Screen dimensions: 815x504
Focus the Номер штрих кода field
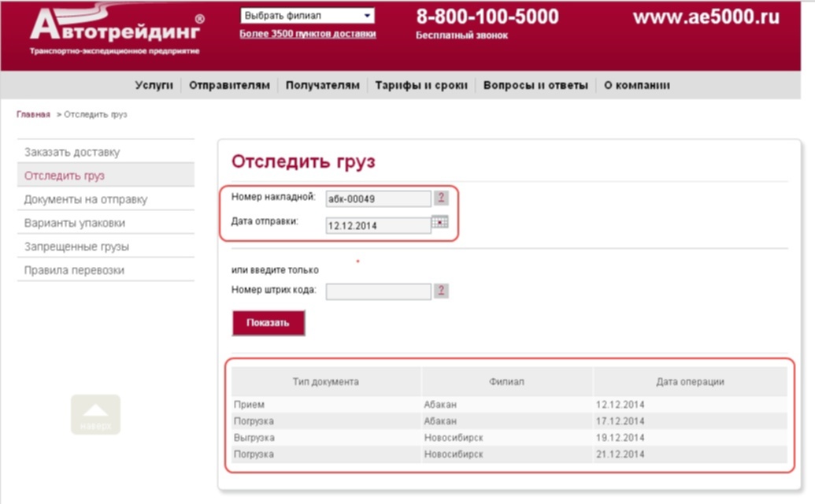point(378,291)
